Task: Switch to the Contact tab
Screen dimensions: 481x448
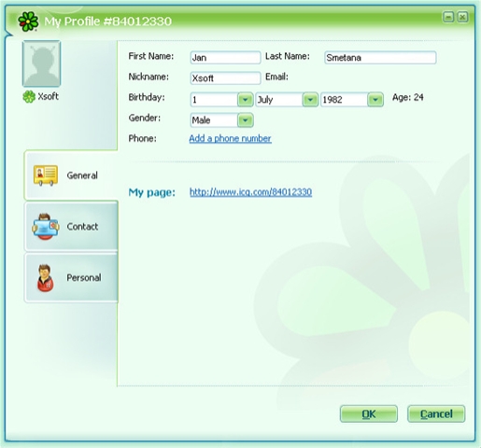Action: 71,226
